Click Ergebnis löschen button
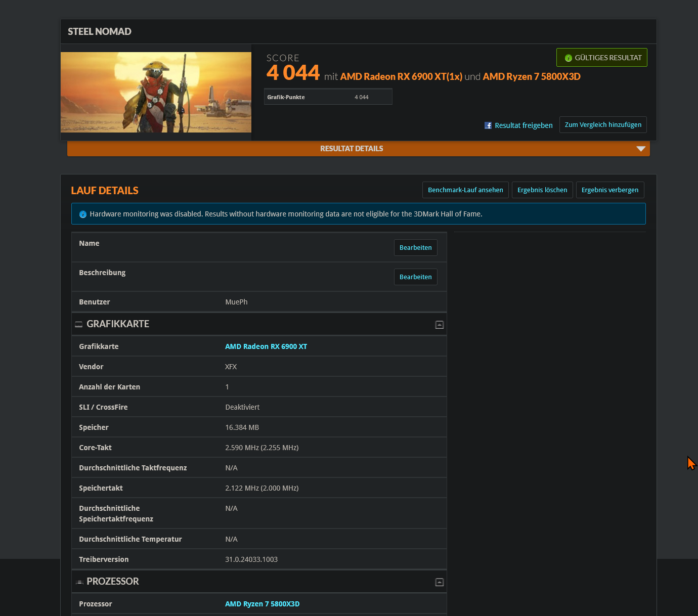 pyautogui.click(x=542, y=190)
